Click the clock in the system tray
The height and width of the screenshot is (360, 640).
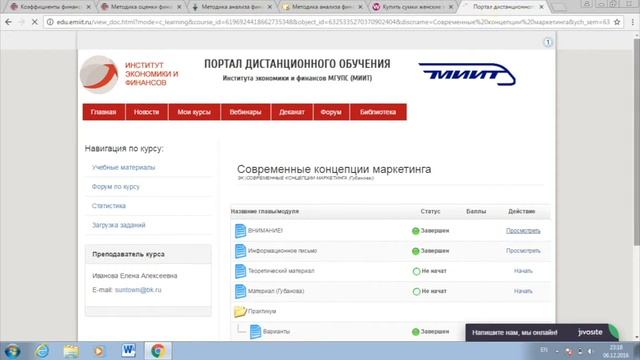(x=616, y=351)
